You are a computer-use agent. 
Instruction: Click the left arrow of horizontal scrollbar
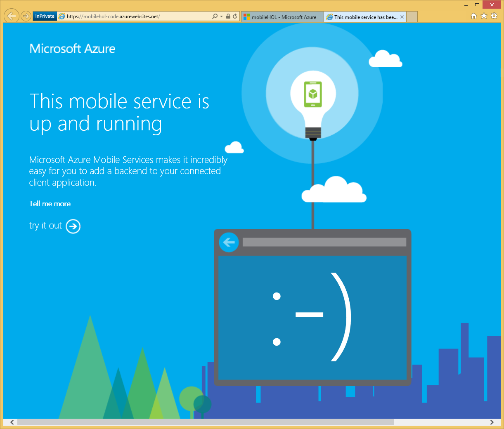[12, 422]
